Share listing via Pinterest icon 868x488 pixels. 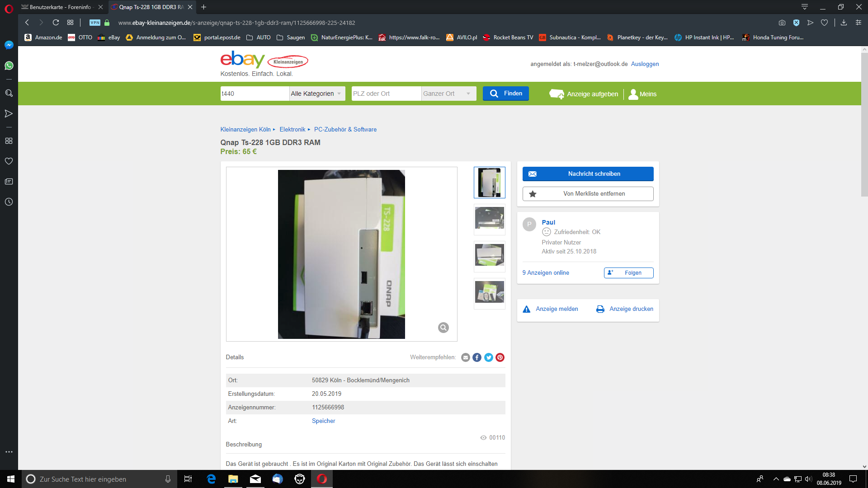point(500,357)
